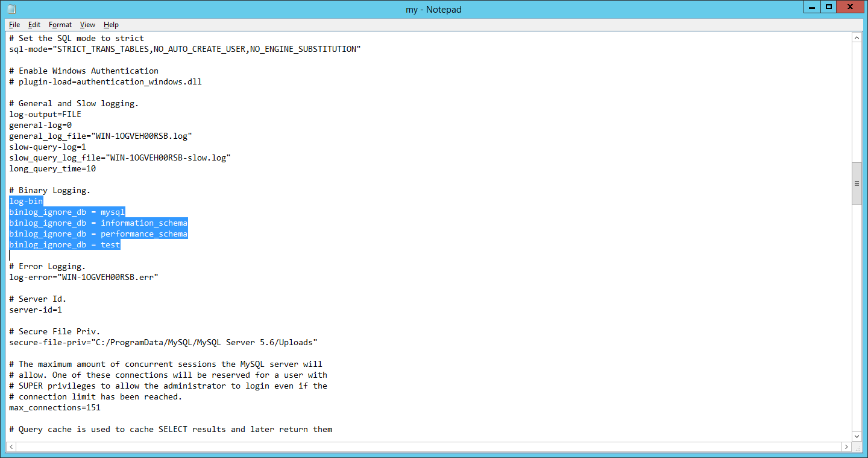
Task: Click the vertical scrollbar down arrow
Action: pos(857,436)
